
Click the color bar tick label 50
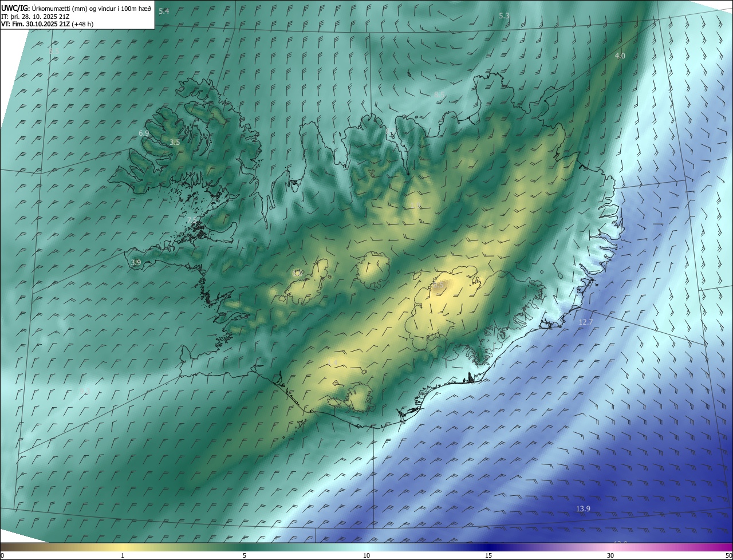pos(728,555)
